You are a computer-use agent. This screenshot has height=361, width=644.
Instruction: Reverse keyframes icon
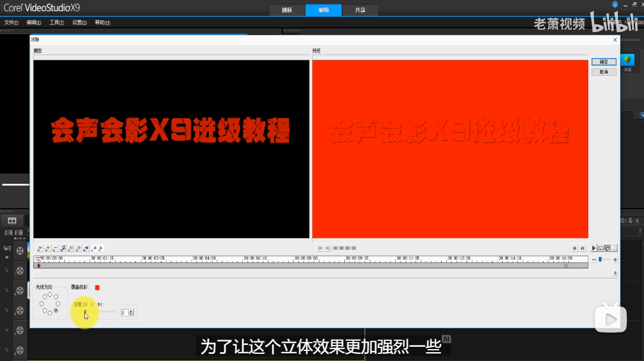pyautogui.click(x=64, y=248)
